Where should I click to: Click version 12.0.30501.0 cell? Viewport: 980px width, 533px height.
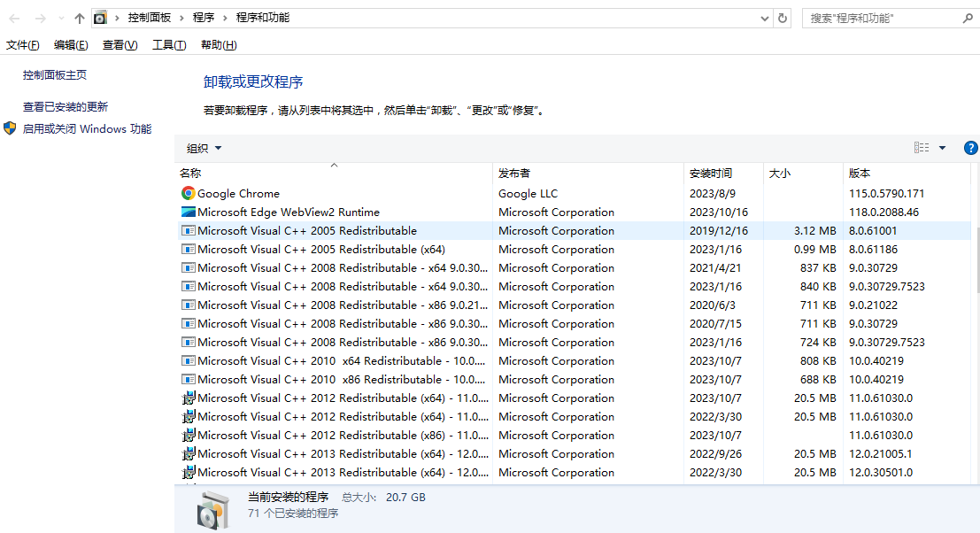[881, 473]
